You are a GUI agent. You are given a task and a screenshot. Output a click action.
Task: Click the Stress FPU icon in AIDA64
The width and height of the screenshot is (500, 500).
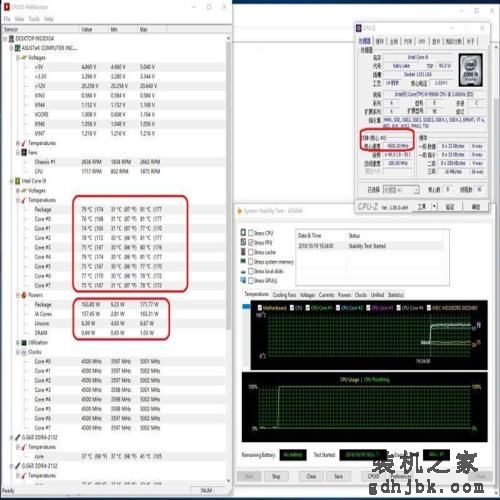(243, 242)
